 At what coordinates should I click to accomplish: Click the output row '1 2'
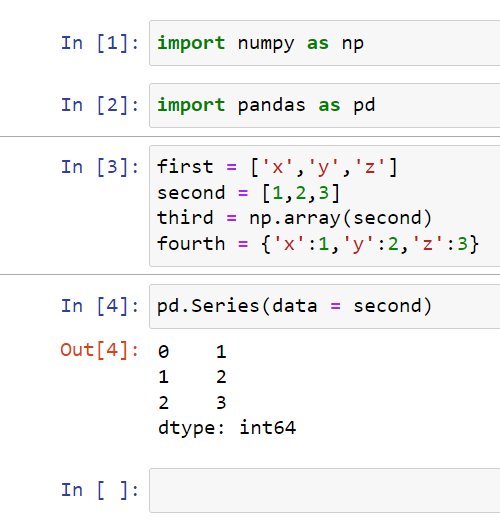pyautogui.click(x=192, y=377)
